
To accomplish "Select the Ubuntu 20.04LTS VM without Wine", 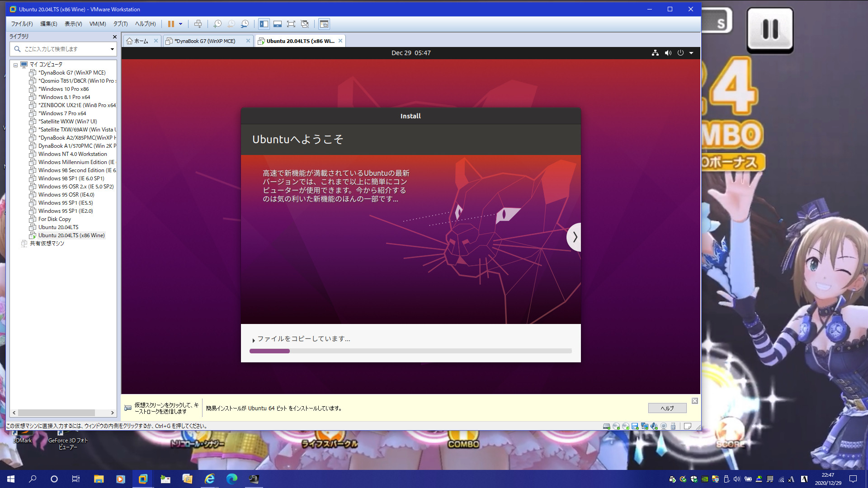I will [58, 227].
